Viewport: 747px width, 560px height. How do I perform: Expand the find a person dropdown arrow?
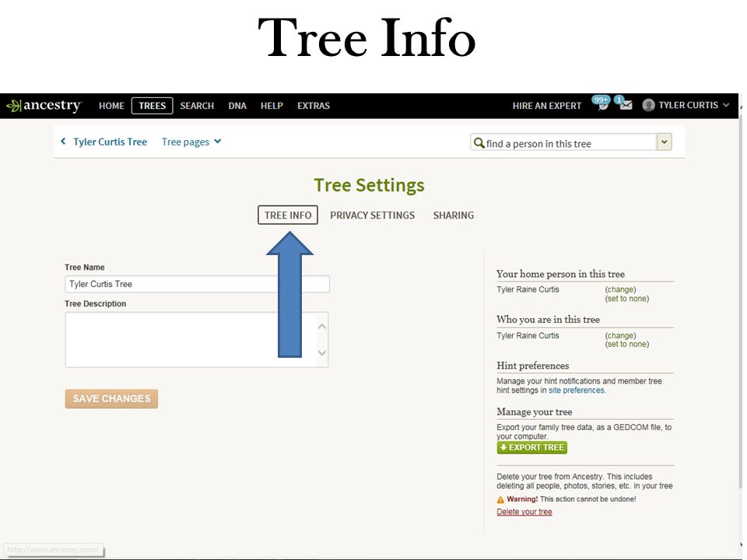coord(664,142)
